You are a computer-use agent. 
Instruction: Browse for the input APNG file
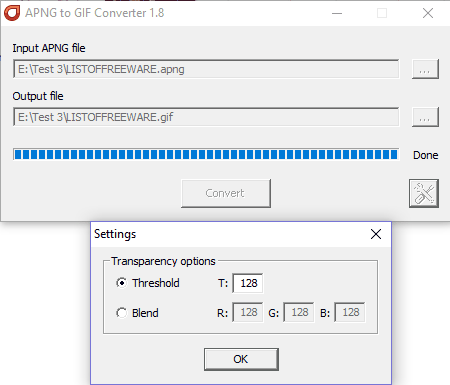tap(425, 69)
